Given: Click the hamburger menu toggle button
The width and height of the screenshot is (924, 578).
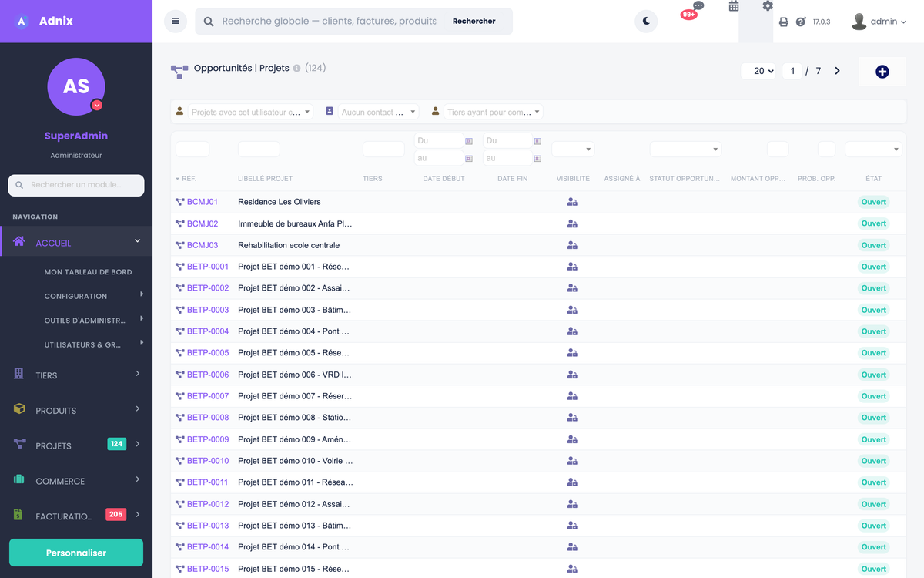Looking at the screenshot, I should click(176, 22).
